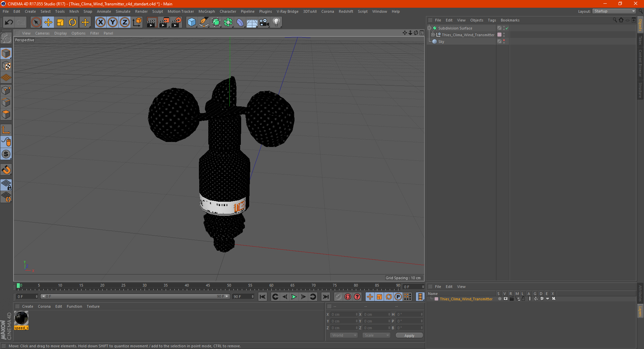Toggle the coordinate system icon
This screenshot has height=349, width=644.
click(x=137, y=22)
